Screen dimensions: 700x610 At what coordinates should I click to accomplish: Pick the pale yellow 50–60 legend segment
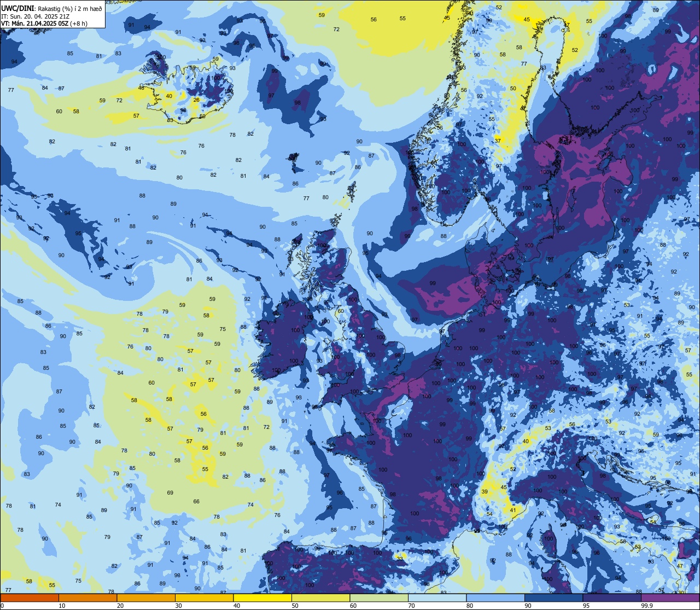point(320,597)
